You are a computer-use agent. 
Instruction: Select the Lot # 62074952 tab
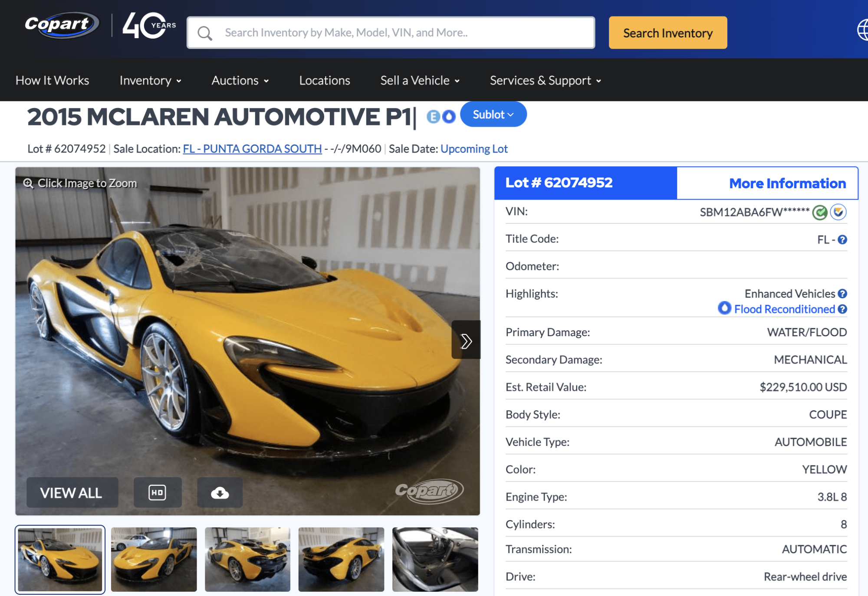[x=585, y=183]
